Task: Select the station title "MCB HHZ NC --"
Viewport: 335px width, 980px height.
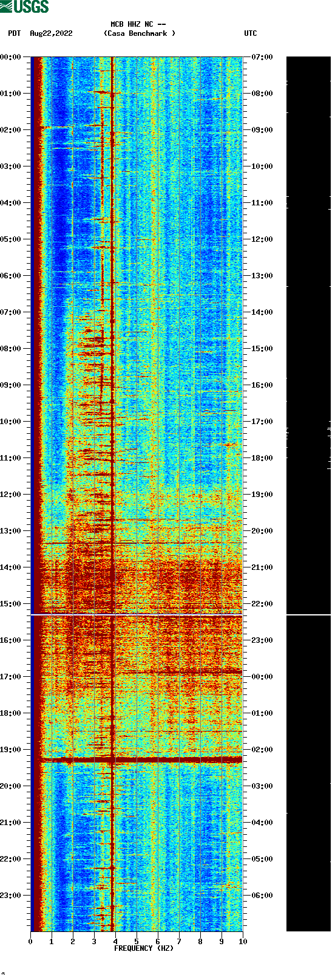Action: click(x=138, y=24)
